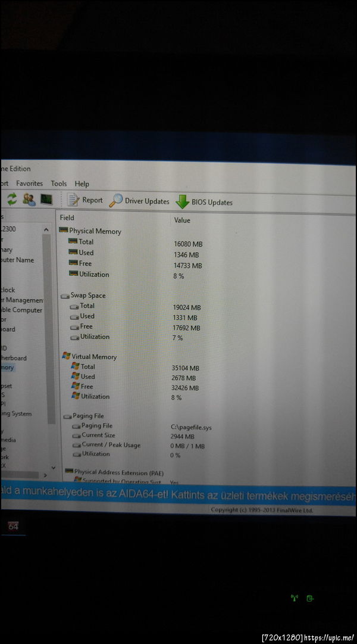
Task: Click the users toolbar icon beside Refresh
Action: (29, 200)
